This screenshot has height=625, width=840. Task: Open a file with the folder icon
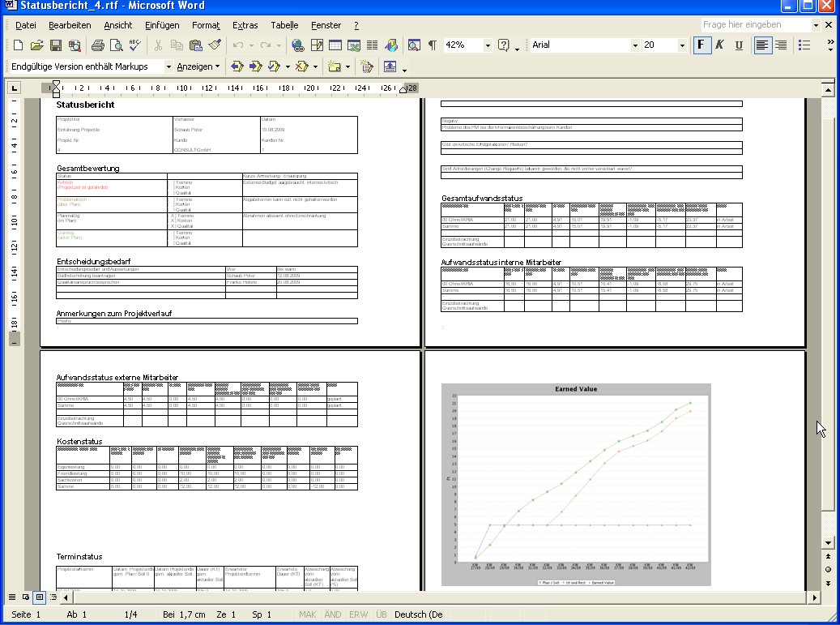click(37, 45)
